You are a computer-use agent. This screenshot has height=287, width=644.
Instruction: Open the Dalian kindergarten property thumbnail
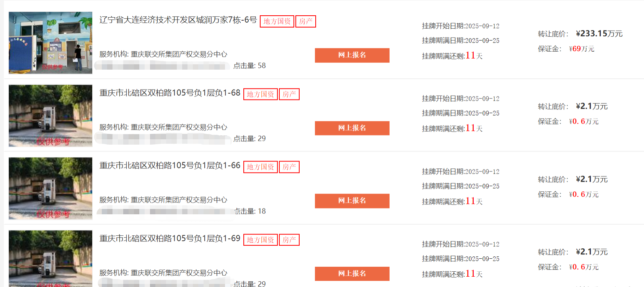pos(51,42)
